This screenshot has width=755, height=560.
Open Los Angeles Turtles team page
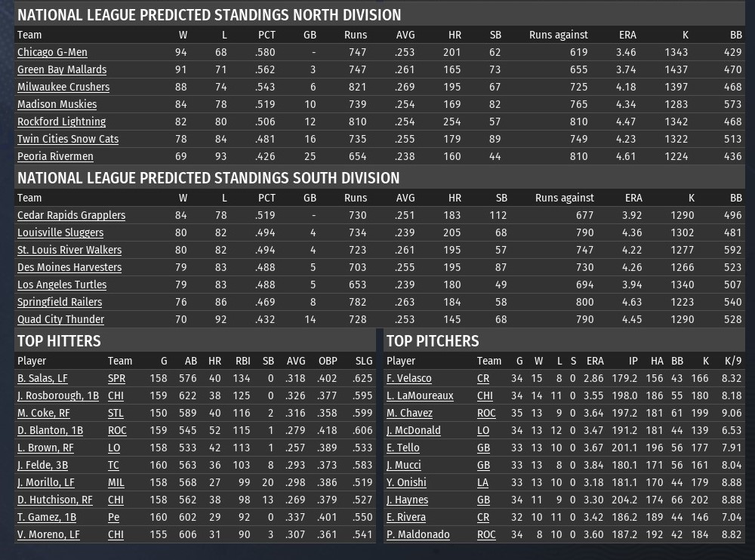pos(62,285)
